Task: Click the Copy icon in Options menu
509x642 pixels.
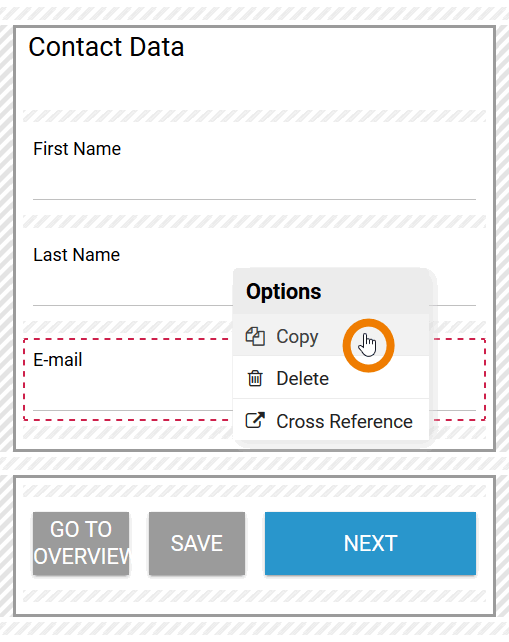Action: [x=255, y=337]
